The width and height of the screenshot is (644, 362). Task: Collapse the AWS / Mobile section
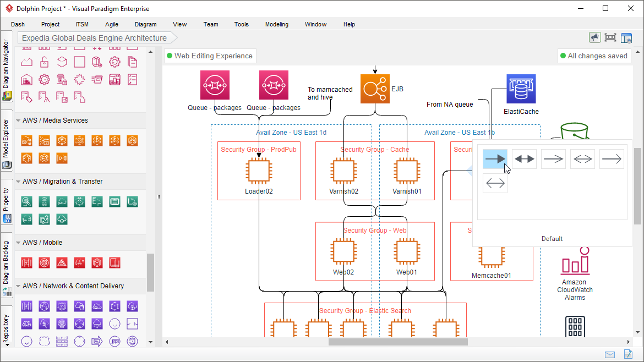pyautogui.click(x=18, y=243)
